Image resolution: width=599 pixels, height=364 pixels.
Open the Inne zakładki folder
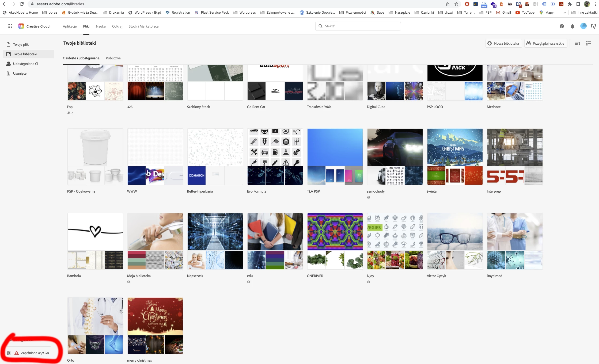[x=584, y=13]
